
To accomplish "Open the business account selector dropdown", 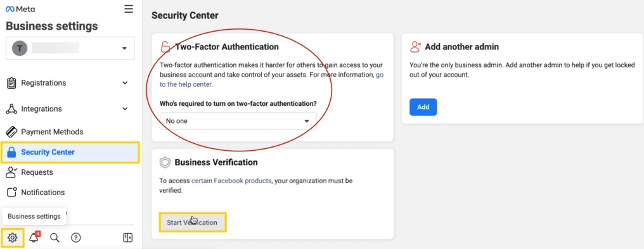I will point(70,48).
